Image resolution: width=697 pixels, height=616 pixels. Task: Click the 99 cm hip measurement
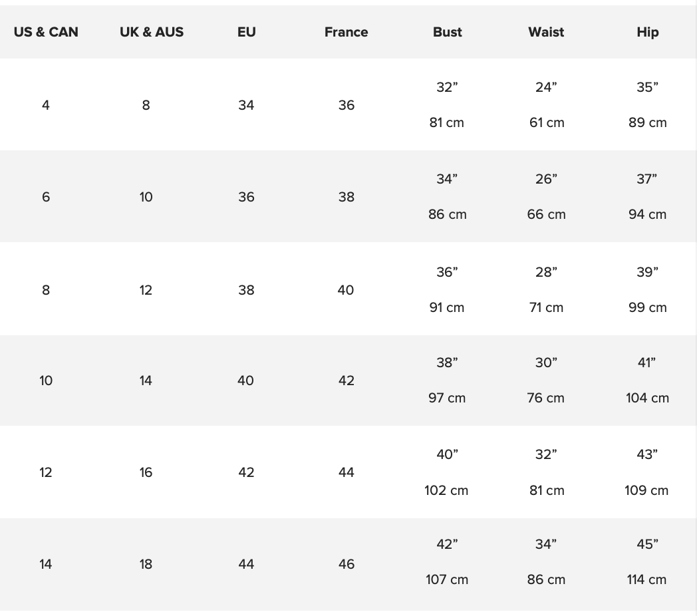[647, 308]
